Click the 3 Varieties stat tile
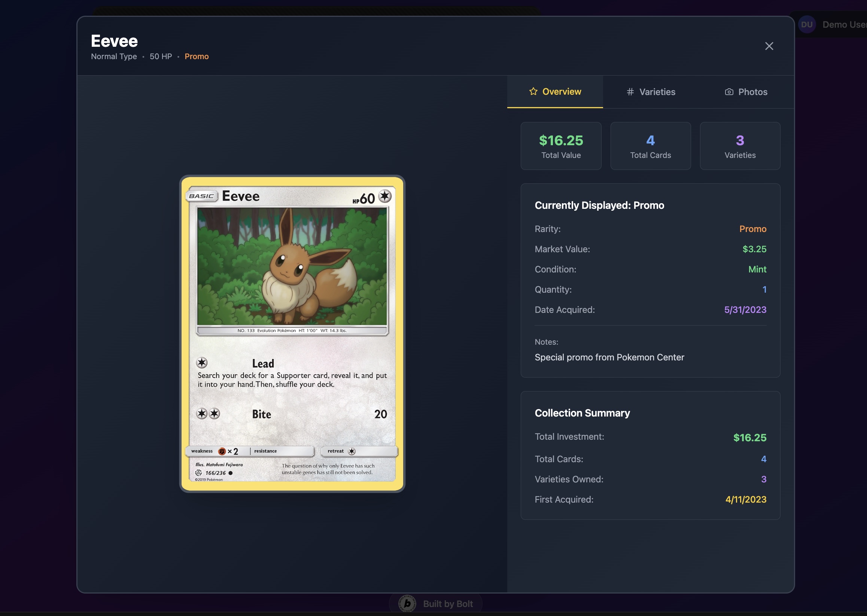Screen dimensions: 867x616 tap(740, 146)
